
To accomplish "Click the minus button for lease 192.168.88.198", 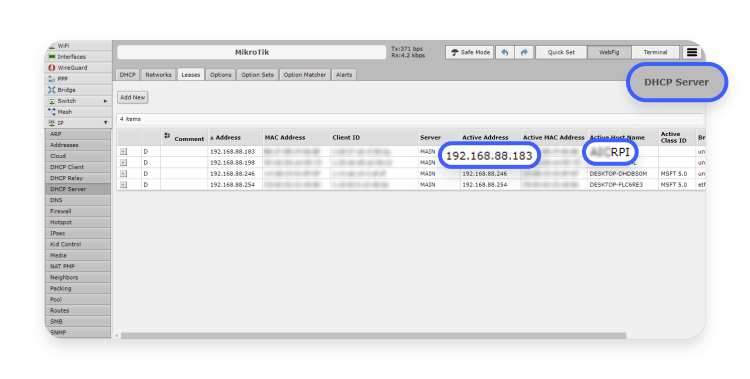I will (123, 163).
